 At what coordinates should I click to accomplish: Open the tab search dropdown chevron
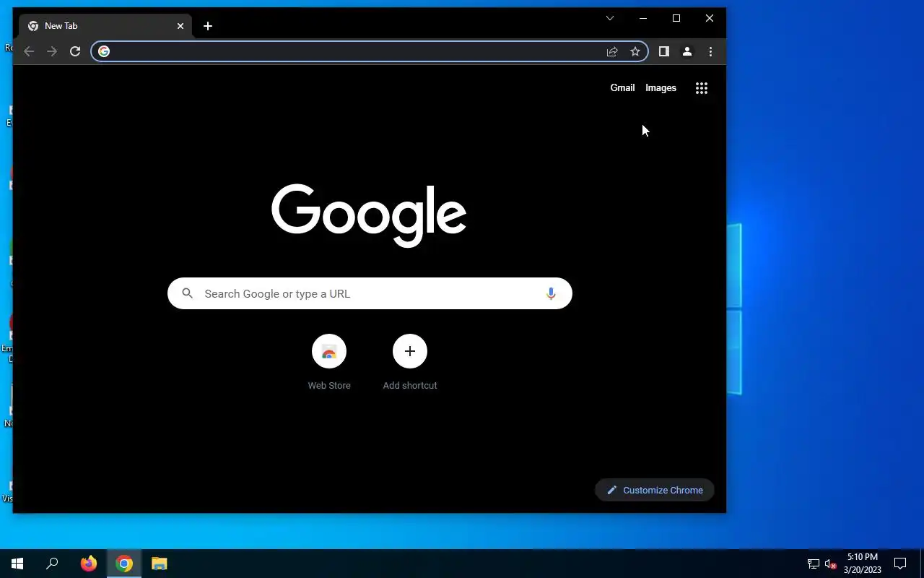tap(610, 18)
